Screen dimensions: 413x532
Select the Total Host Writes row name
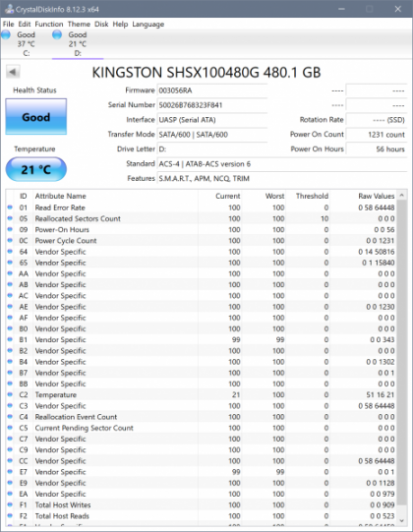(63, 505)
